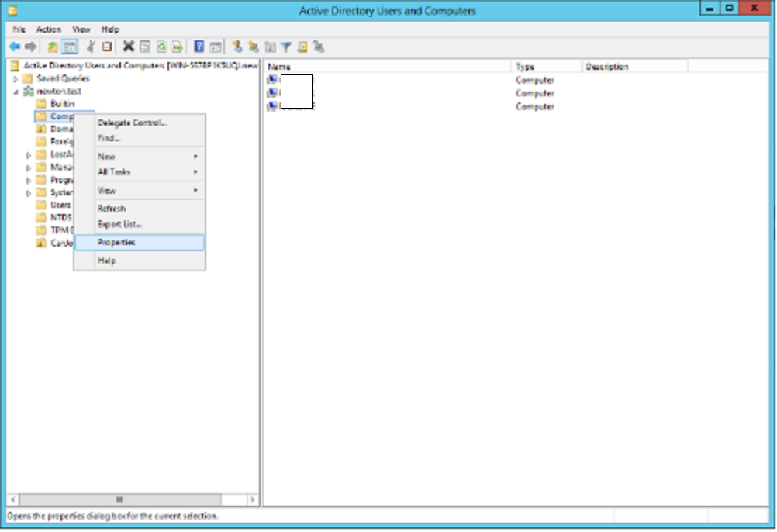
Task: Click the Properties toolbar icon
Action: click(x=143, y=47)
